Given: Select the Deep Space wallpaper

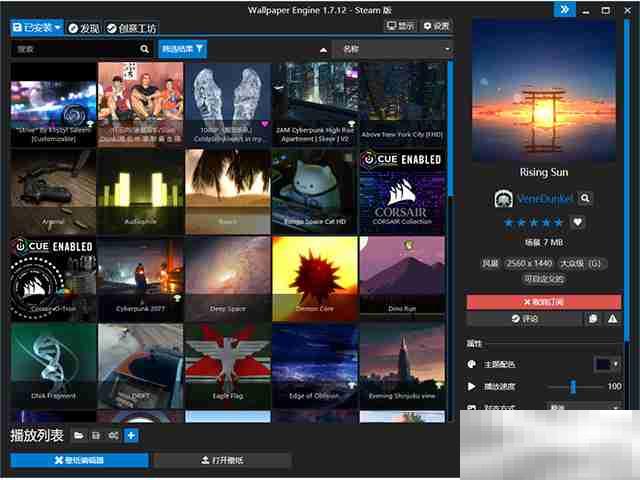Looking at the screenshot, I should 228,279.
